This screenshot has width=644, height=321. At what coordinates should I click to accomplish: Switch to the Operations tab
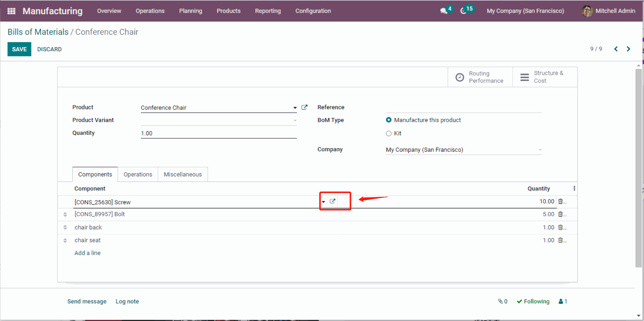[138, 174]
